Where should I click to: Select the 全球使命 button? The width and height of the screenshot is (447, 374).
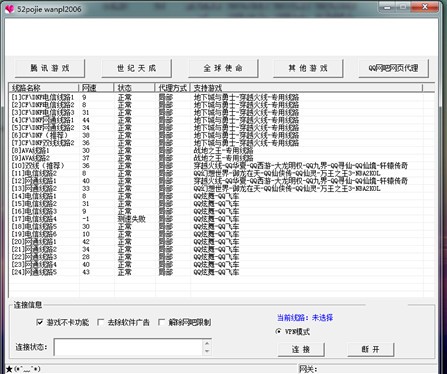tap(223, 68)
